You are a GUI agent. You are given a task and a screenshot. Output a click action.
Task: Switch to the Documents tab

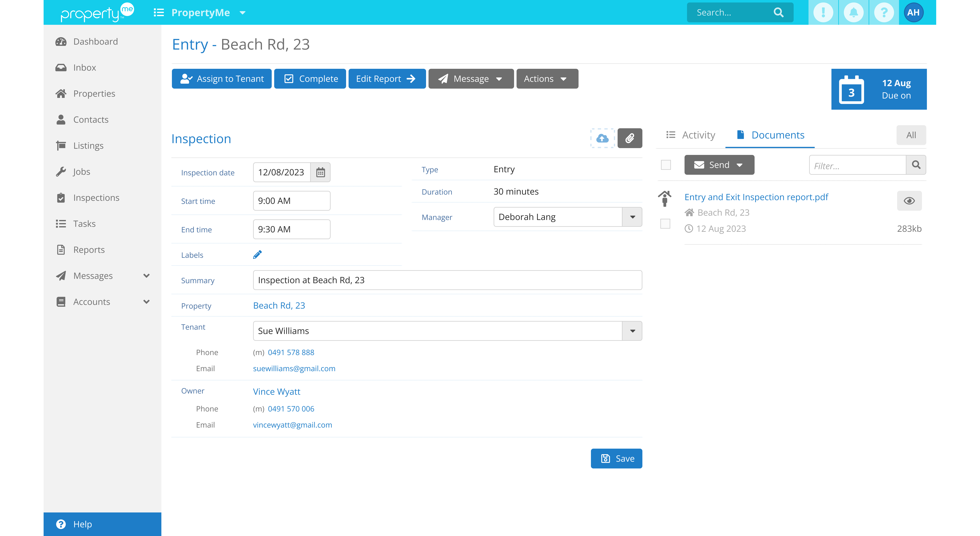[770, 135]
